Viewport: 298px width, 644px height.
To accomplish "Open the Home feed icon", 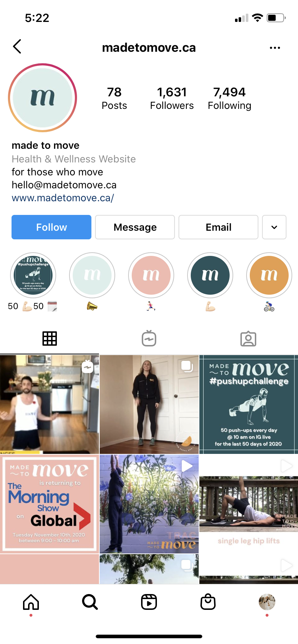I will pos(31,602).
